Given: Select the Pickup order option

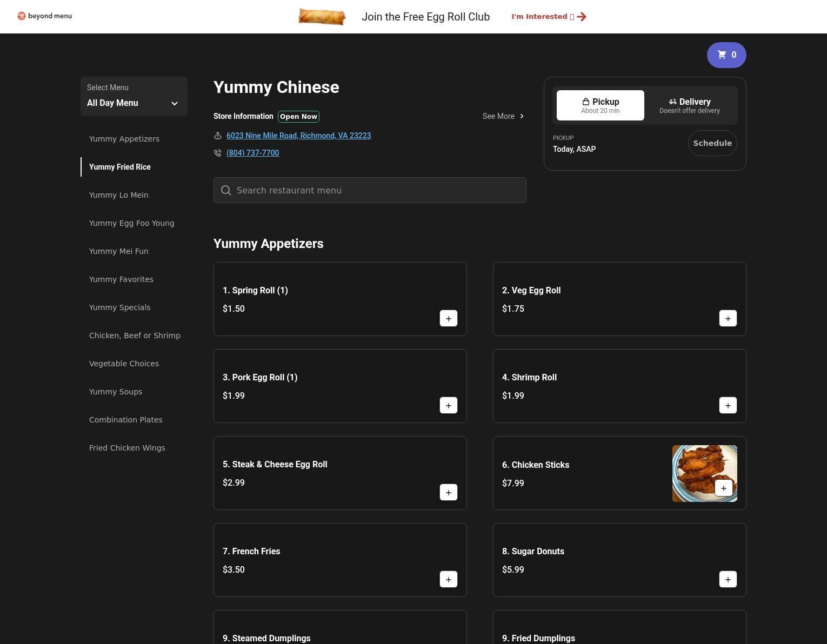Looking at the screenshot, I should pyautogui.click(x=601, y=105).
